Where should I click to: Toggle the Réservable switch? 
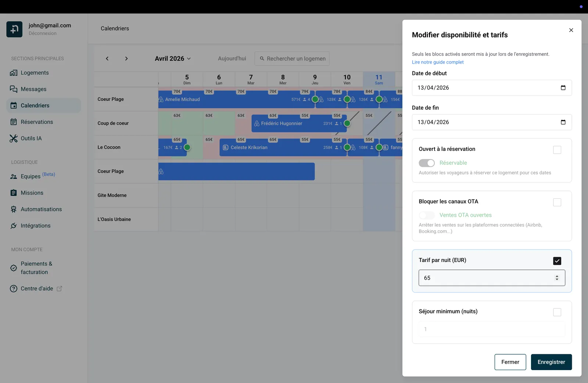coord(427,163)
